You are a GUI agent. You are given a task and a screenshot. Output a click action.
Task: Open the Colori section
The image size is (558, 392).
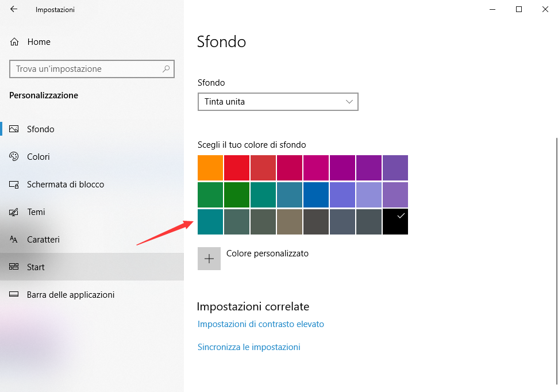click(x=92, y=157)
